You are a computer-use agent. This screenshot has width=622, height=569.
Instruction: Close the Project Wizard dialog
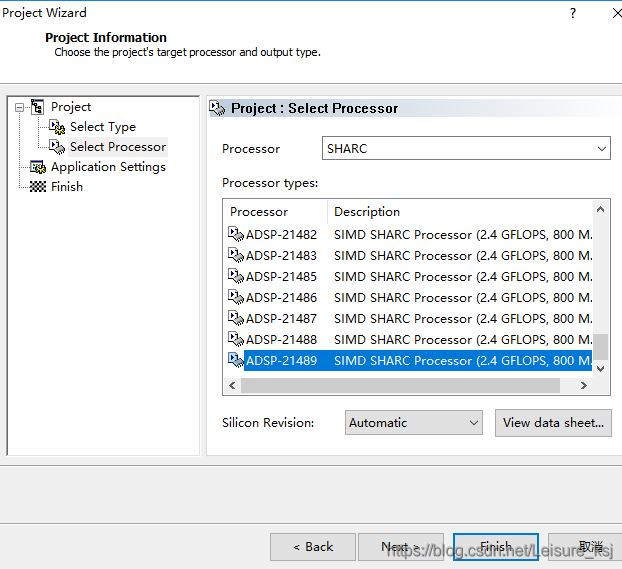point(616,13)
